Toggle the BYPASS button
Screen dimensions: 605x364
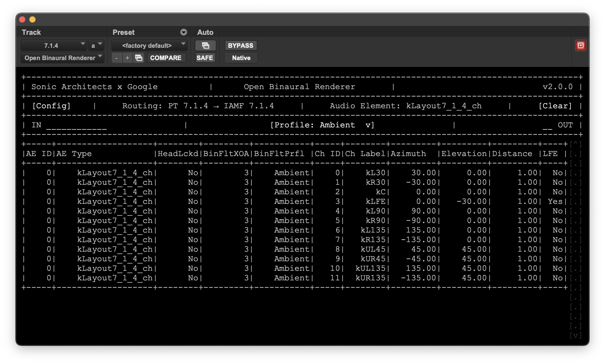click(241, 45)
